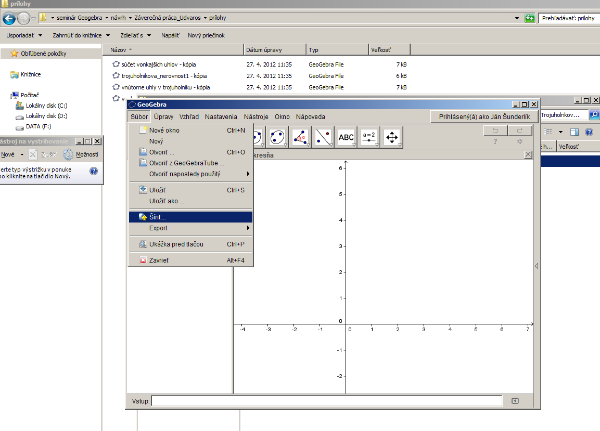Sort by Veľkosť column in main Explorer
This screenshot has height=431, width=600.
click(x=390, y=50)
